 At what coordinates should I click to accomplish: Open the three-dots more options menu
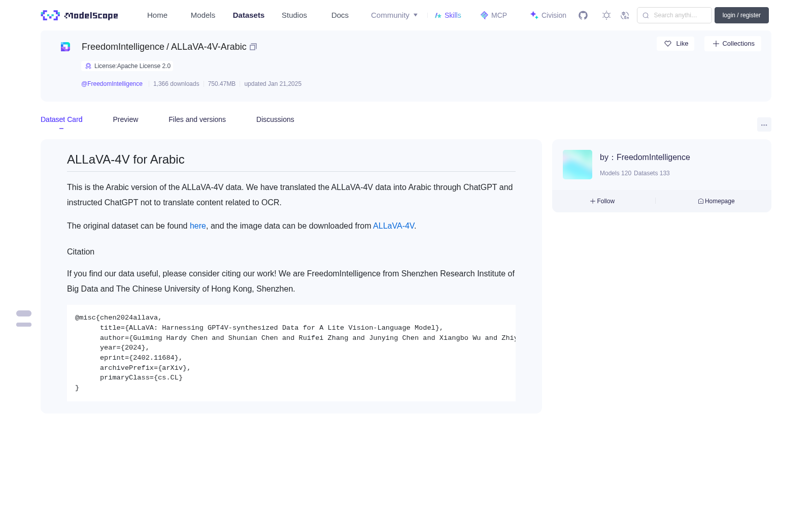point(764,124)
